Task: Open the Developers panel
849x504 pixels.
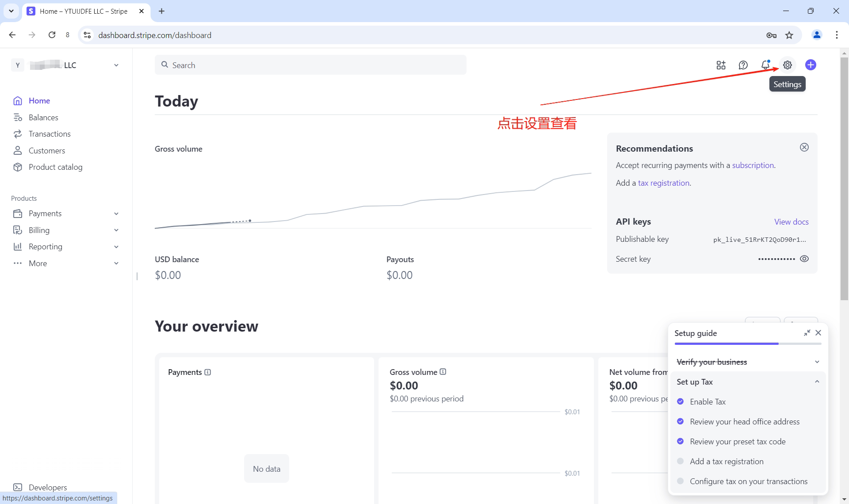Action: tap(47, 487)
